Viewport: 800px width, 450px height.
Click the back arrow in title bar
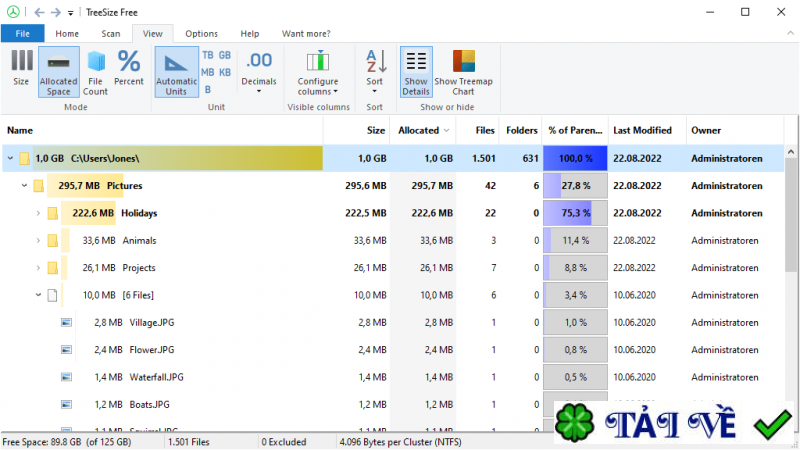[39, 12]
